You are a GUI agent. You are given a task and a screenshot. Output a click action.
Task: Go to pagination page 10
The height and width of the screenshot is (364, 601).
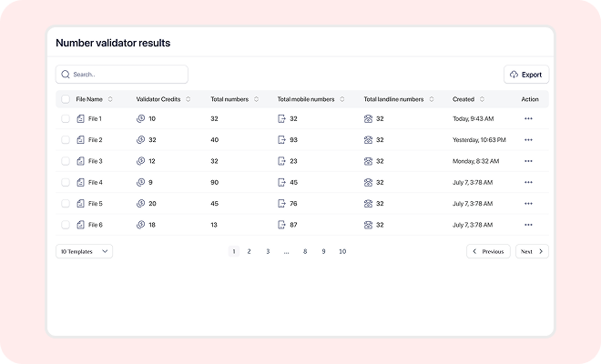click(342, 251)
